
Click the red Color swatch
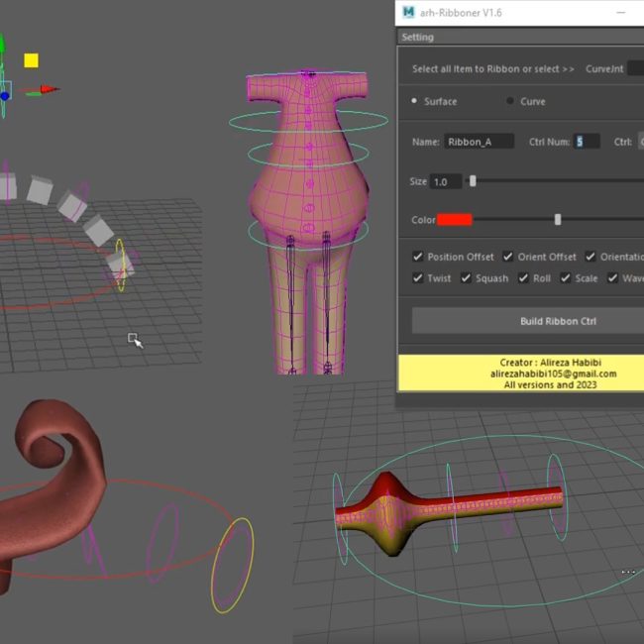(x=454, y=220)
